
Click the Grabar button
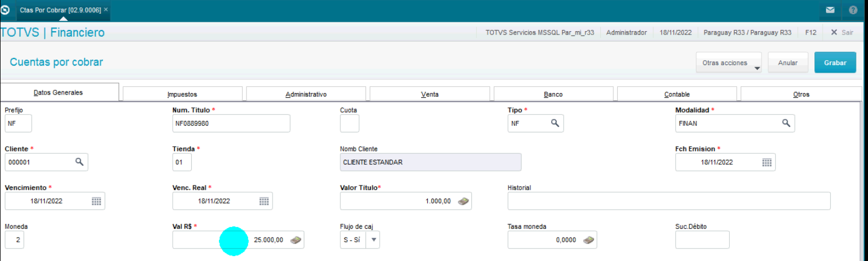[835, 63]
